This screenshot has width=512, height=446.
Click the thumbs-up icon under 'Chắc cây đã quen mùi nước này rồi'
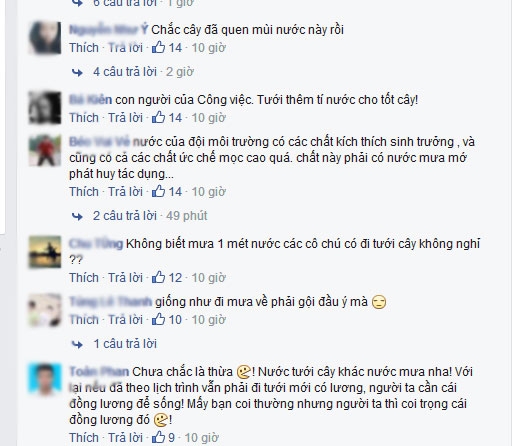pos(158,47)
